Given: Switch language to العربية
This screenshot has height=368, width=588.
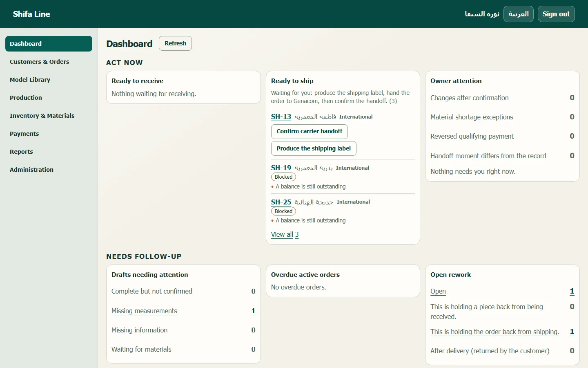Looking at the screenshot, I should coord(519,14).
